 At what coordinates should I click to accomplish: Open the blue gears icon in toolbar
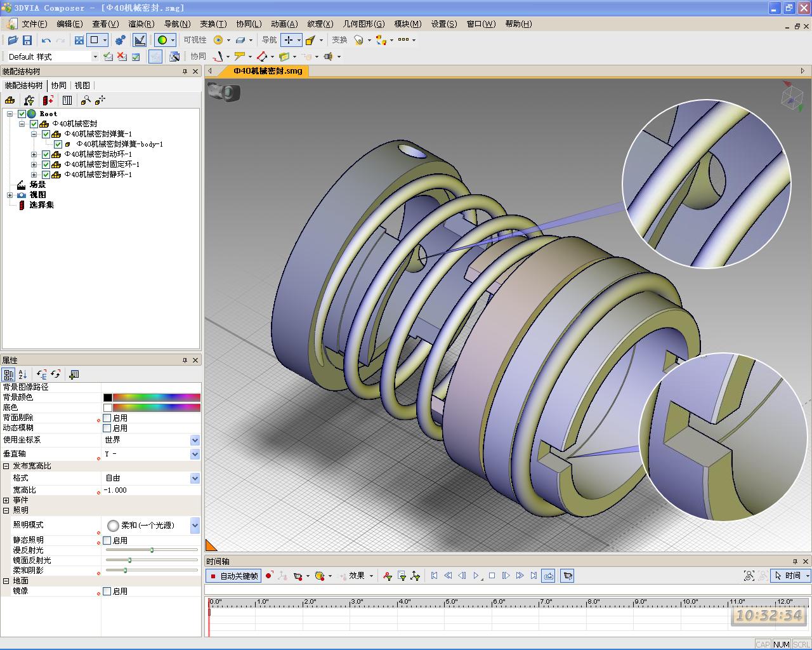click(x=121, y=40)
